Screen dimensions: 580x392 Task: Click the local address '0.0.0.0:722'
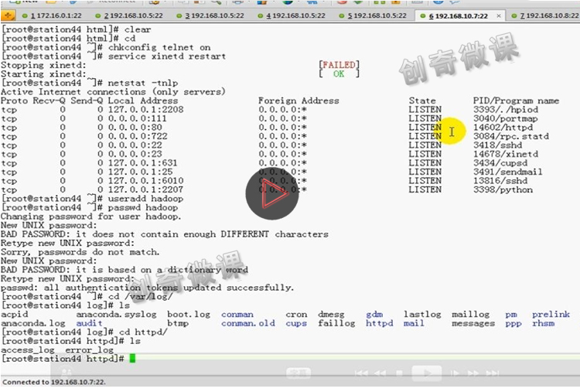tap(138, 136)
